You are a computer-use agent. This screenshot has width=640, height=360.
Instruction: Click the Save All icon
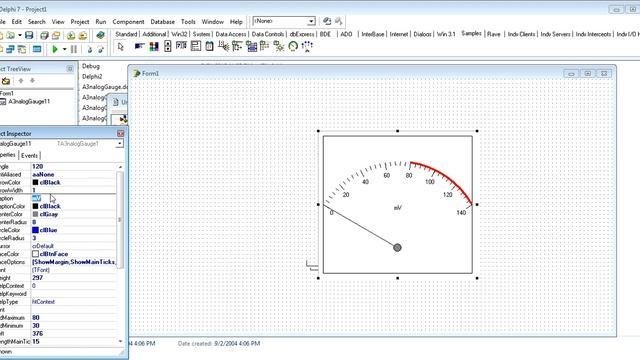pyautogui.click(x=44, y=36)
